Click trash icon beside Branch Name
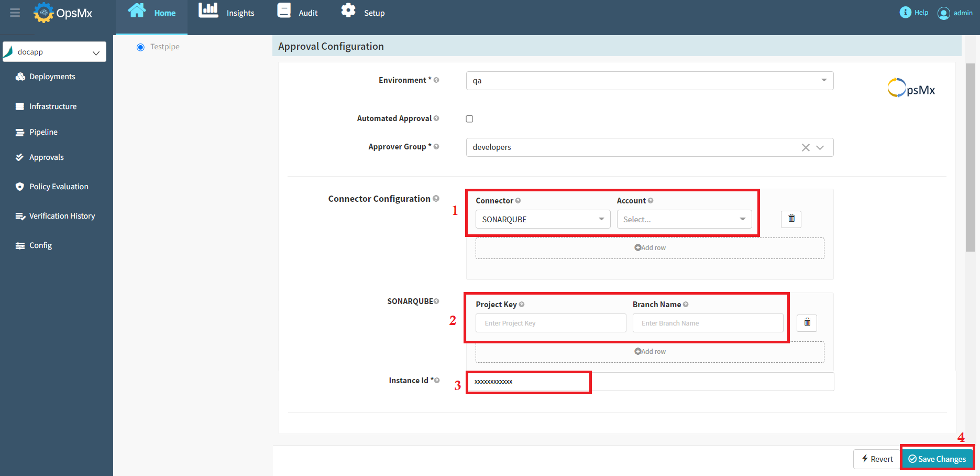The image size is (980, 476). (x=807, y=322)
